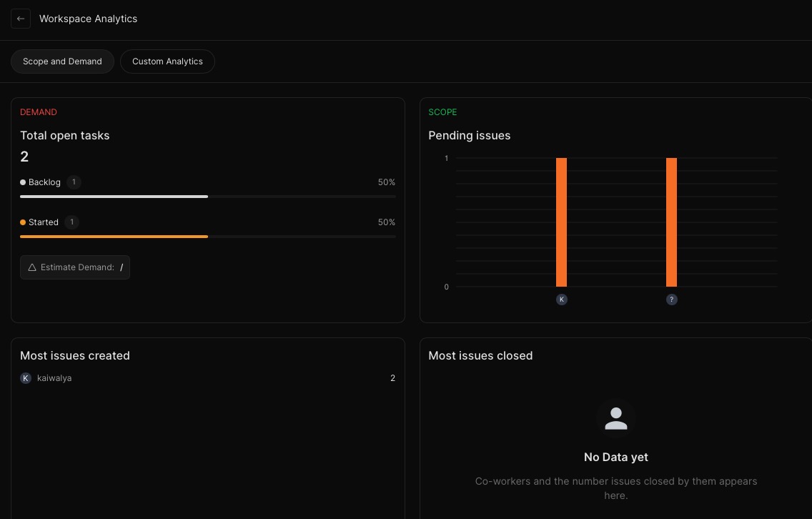Click the Backlog status dot
This screenshot has width=812, height=519.
[22, 182]
